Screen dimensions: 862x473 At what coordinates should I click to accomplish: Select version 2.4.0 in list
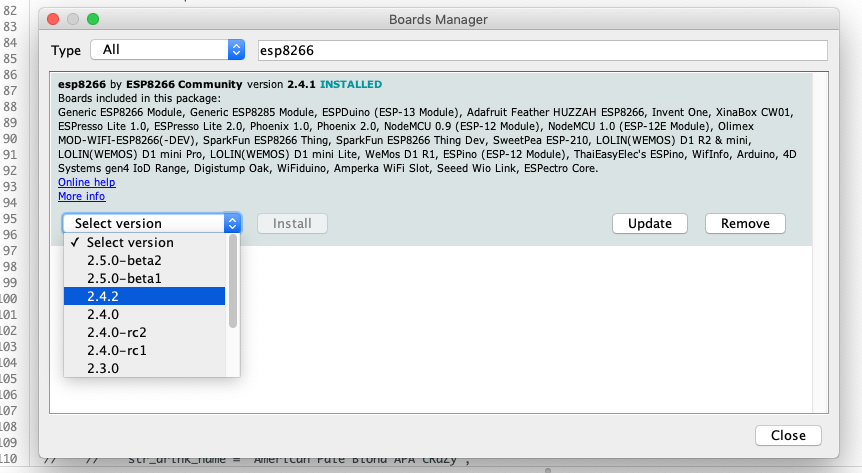(145, 314)
